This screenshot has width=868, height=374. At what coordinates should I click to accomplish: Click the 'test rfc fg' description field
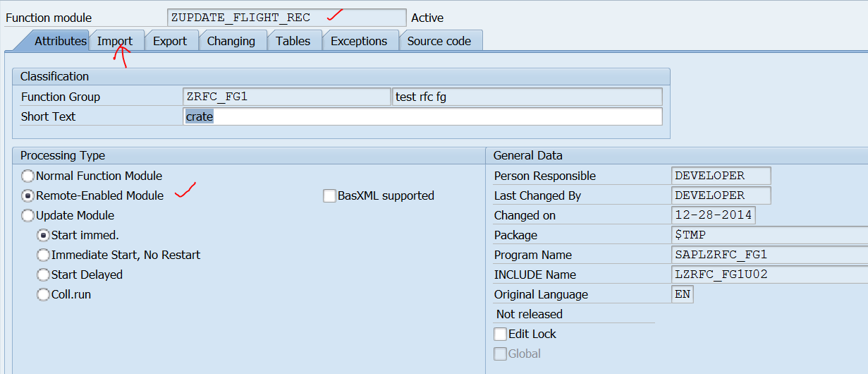pos(527,97)
